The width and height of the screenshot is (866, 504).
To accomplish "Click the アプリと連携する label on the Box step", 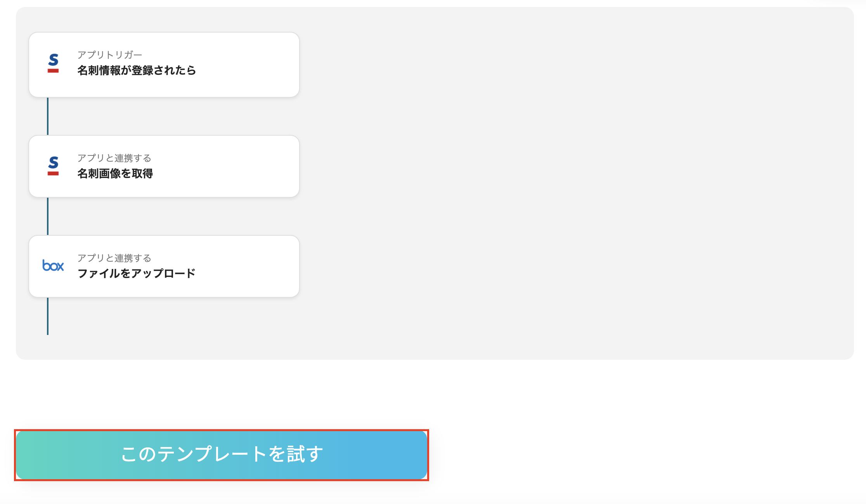I will click(114, 258).
